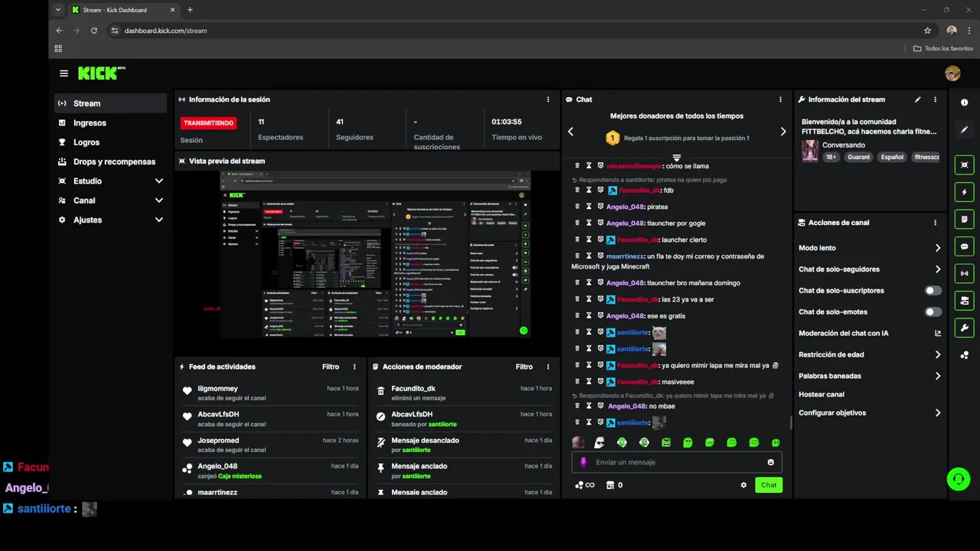Click the channel points infinity balance in chat
Screen dimensions: 980x551
click(584, 485)
